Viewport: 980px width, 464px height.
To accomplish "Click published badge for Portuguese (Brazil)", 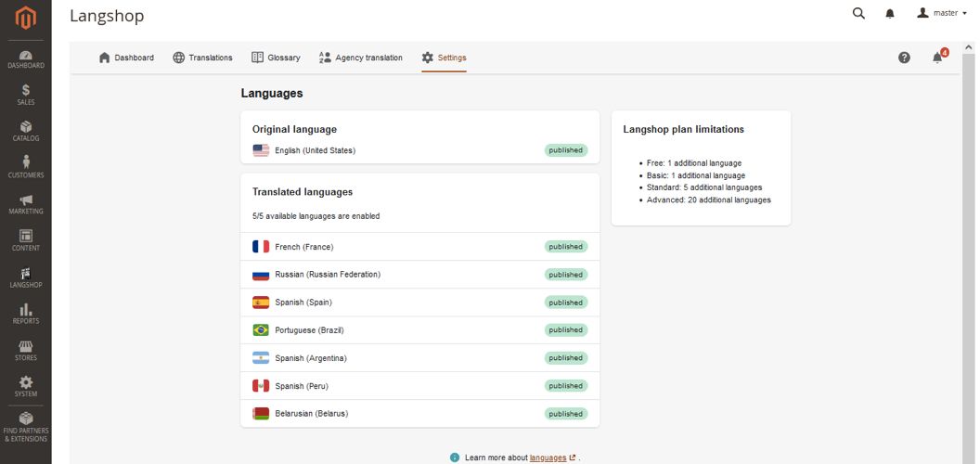I will [565, 329].
